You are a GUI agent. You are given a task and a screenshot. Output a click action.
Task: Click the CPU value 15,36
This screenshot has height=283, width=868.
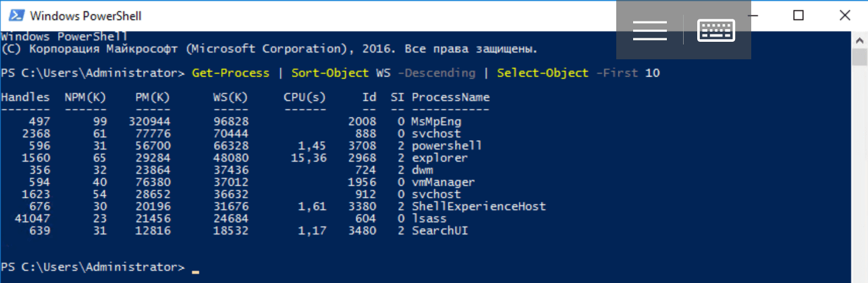tap(308, 158)
